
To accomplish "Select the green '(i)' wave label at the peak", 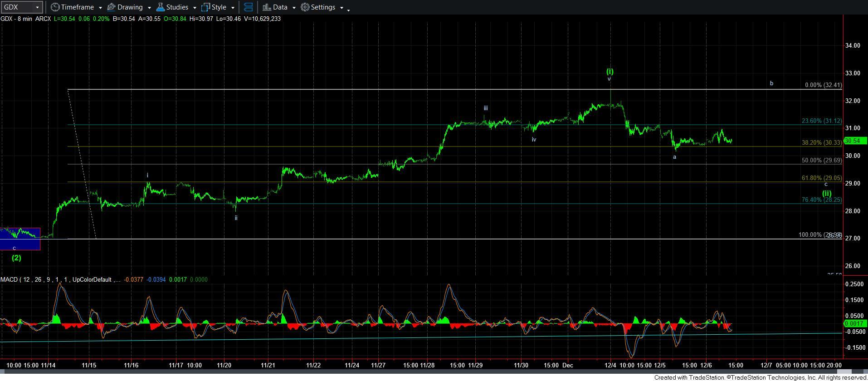I will click(x=610, y=71).
